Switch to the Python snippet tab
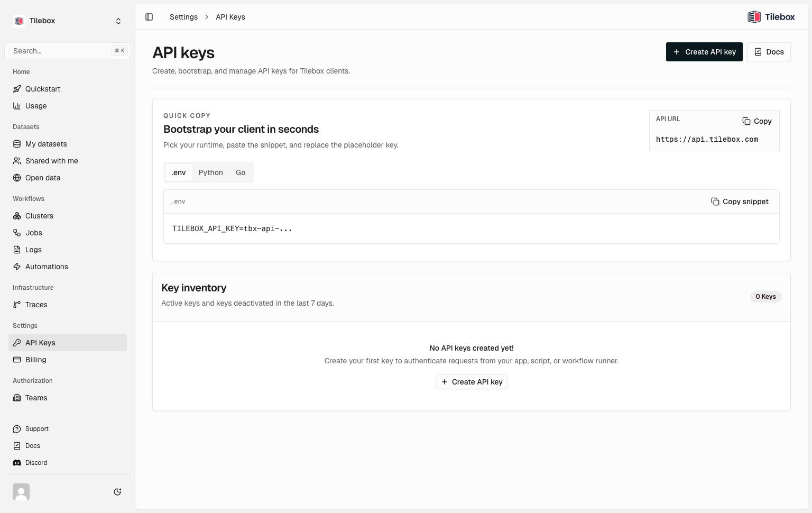The width and height of the screenshot is (812, 513). pos(210,172)
